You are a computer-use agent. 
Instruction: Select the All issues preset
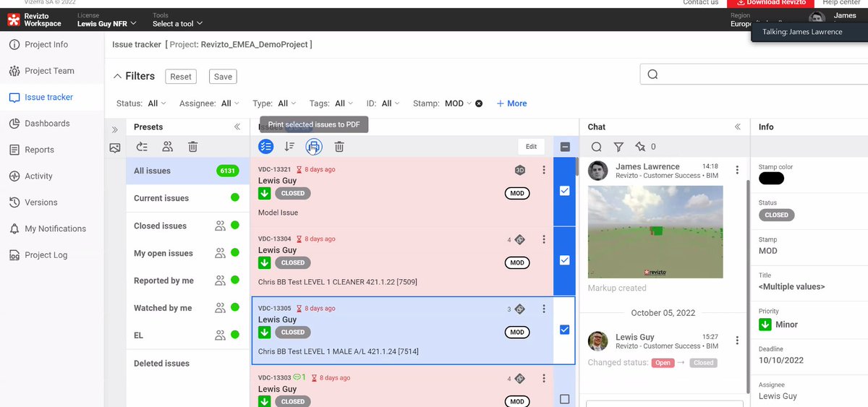tap(187, 171)
